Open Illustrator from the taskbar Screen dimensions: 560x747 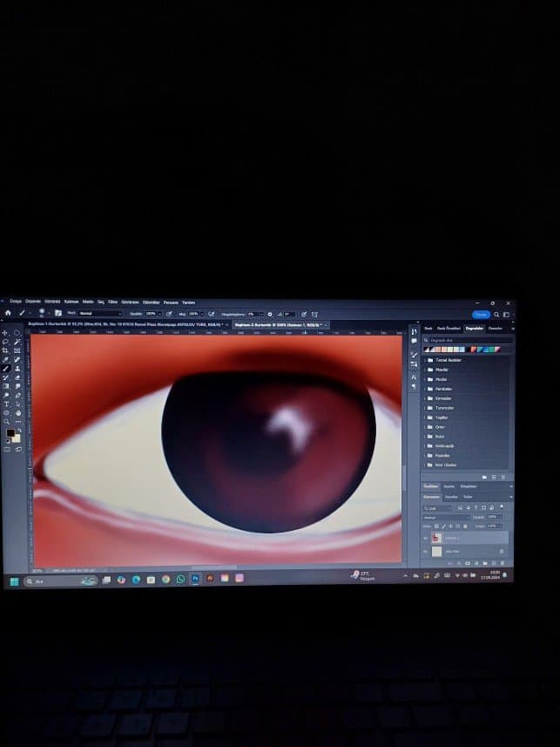point(210,579)
